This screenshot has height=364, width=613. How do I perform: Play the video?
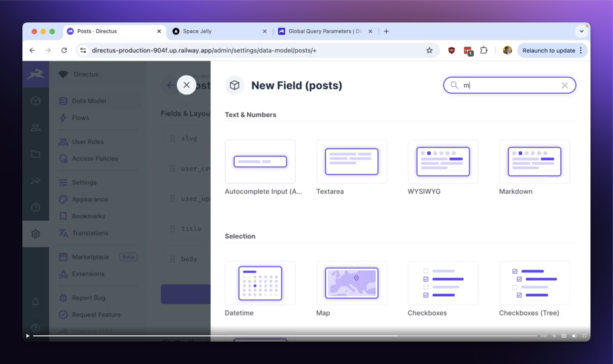click(x=28, y=336)
